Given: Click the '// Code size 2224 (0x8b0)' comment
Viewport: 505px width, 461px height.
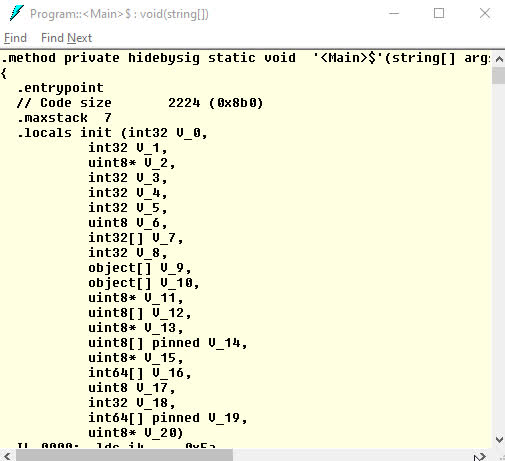Looking at the screenshot, I should (x=140, y=103).
